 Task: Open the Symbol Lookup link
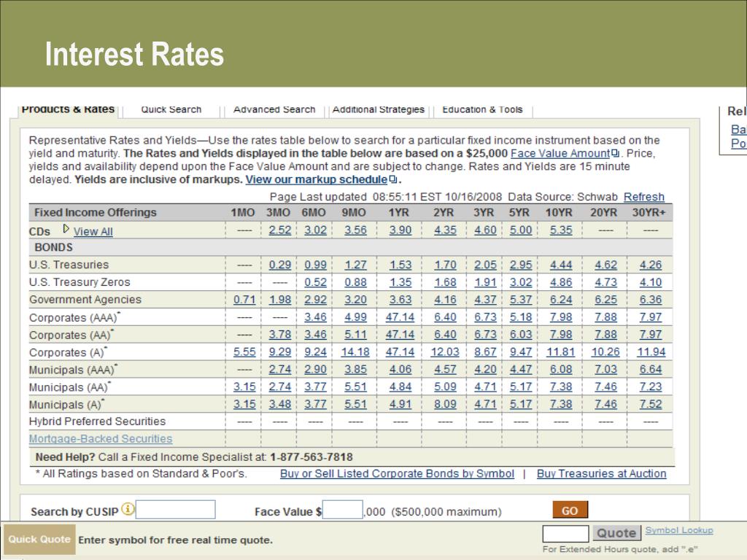pos(679,530)
